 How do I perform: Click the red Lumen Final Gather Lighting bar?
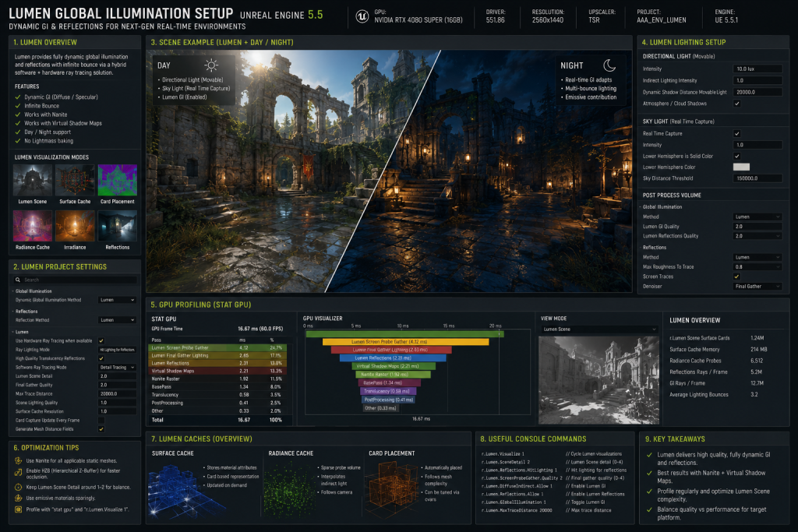(x=391, y=350)
